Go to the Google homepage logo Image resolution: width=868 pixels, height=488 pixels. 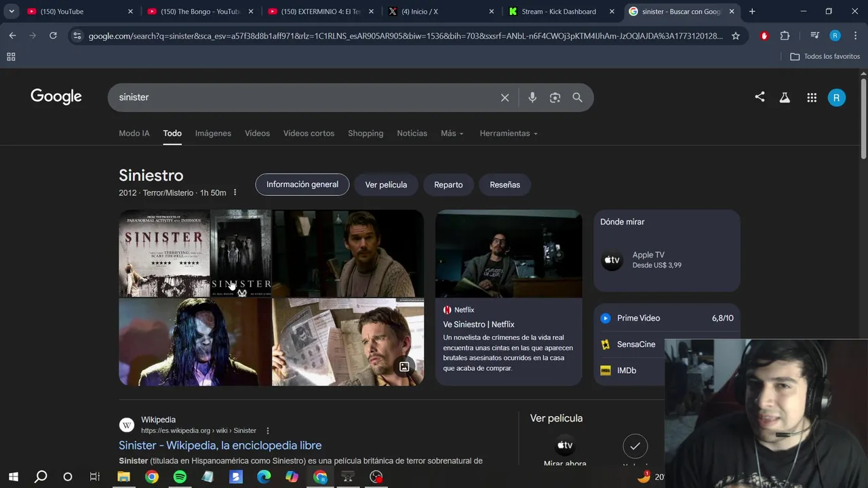pos(56,97)
